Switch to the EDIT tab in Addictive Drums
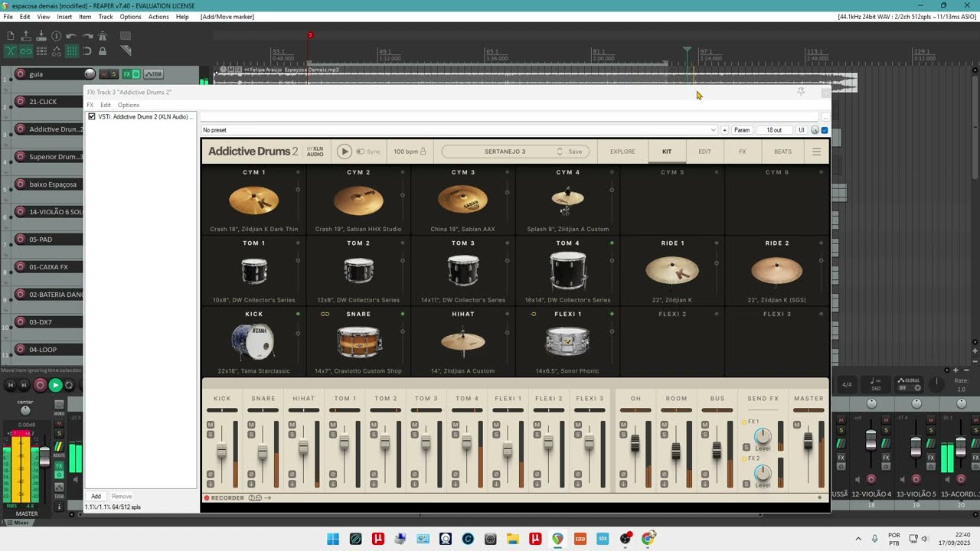Viewport: 980px width, 551px height. [x=704, y=152]
